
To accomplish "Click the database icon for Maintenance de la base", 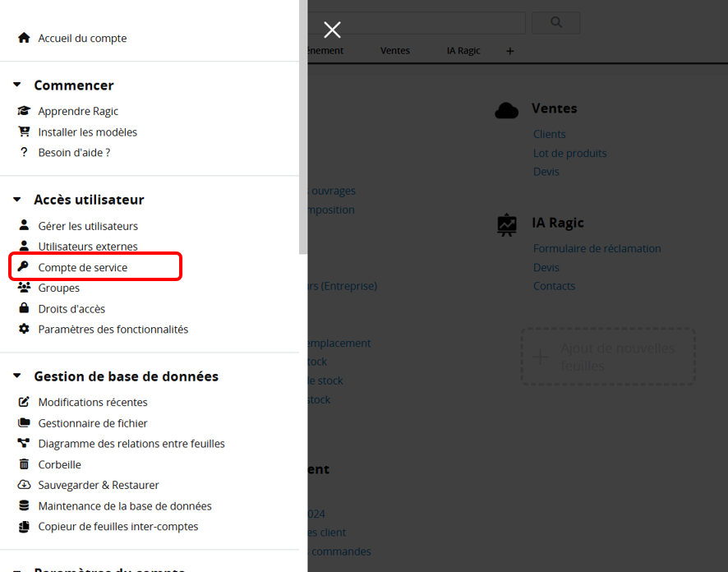I will tap(24, 506).
